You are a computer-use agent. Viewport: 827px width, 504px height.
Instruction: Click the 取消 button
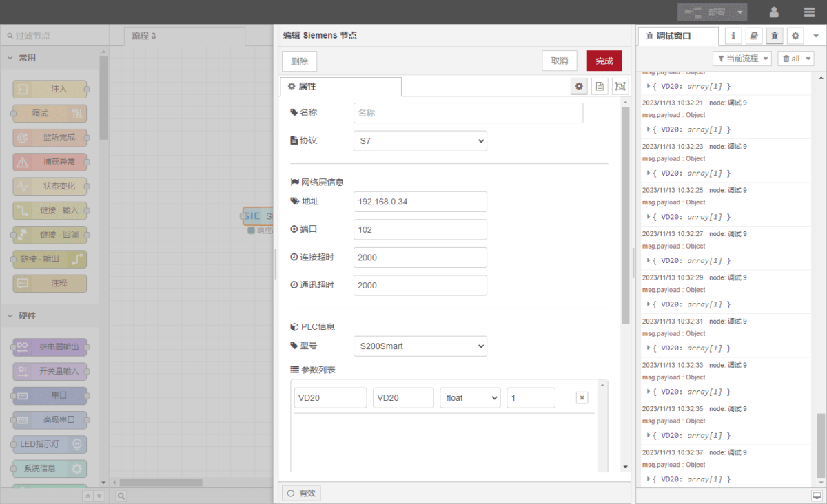pyautogui.click(x=559, y=61)
